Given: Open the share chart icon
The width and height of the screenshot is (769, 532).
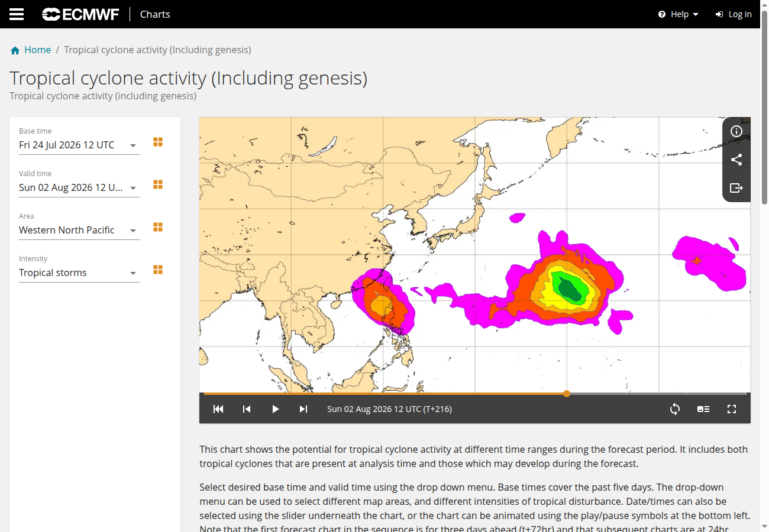Looking at the screenshot, I should (736, 160).
